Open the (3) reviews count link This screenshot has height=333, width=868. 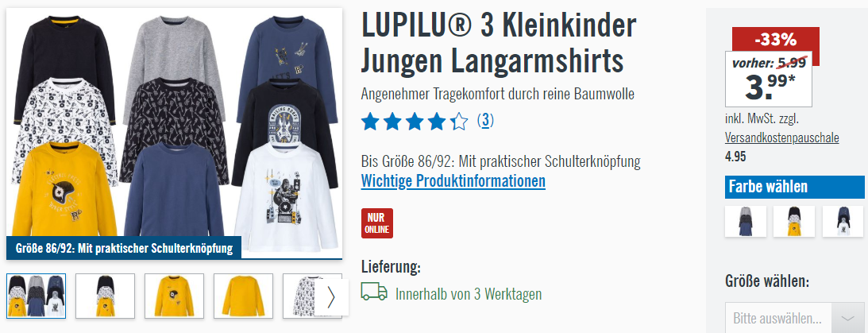pyautogui.click(x=485, y=121)
